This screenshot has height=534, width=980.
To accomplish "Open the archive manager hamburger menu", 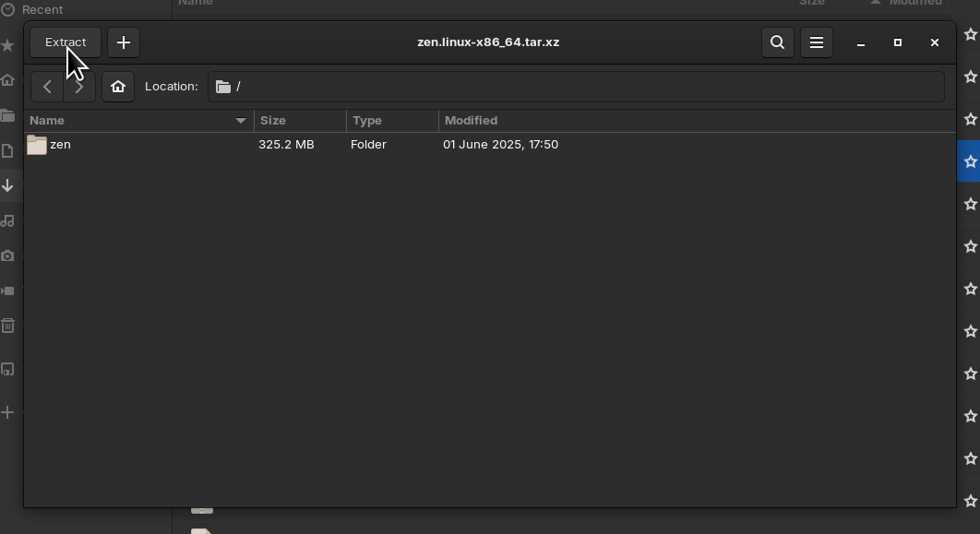I will coord(817,42).
